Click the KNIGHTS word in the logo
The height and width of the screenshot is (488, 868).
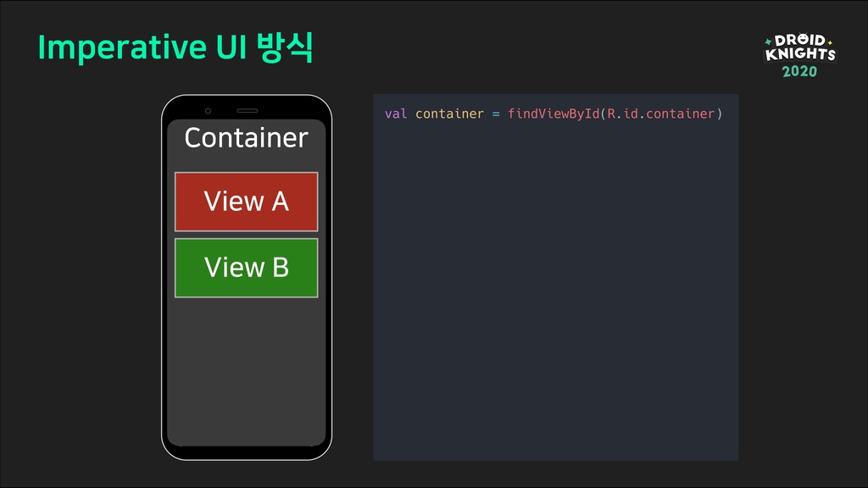tap(799, 54)
